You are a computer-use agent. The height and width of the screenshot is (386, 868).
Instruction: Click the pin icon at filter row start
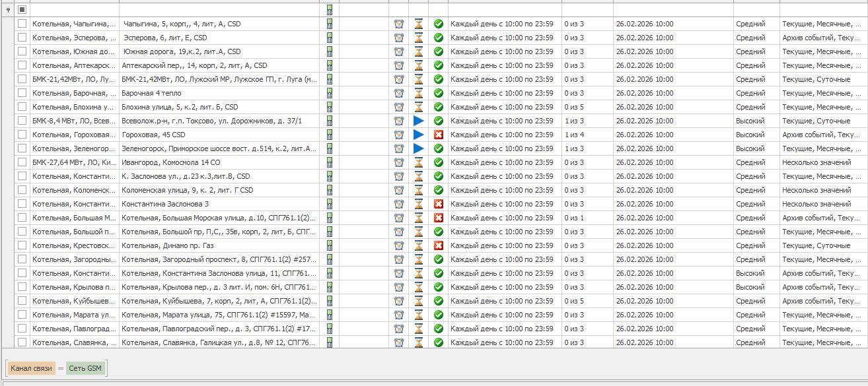tap(8, 10)
